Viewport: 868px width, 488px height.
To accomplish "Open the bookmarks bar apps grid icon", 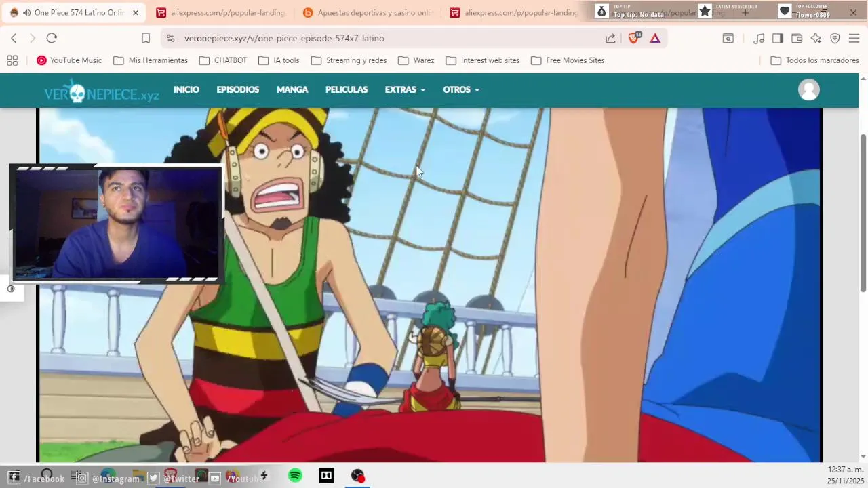I will pyautogui.click(x=12, y=60).
